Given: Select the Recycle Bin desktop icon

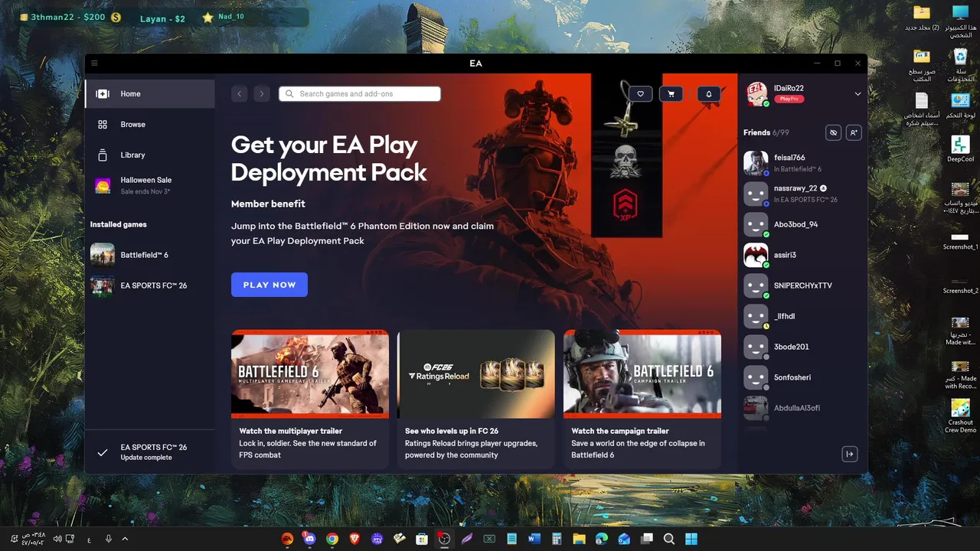Looking at the screenshot, I should pos(960,65).
